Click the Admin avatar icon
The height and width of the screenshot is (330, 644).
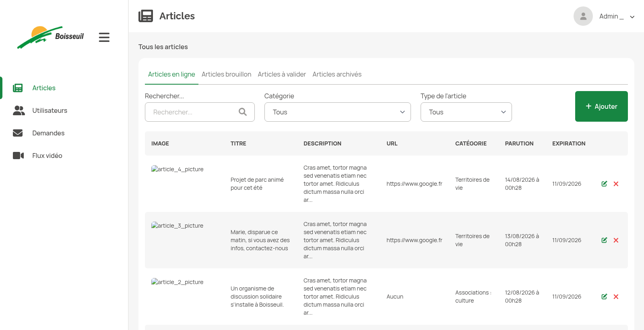click(x=583, y=16)
